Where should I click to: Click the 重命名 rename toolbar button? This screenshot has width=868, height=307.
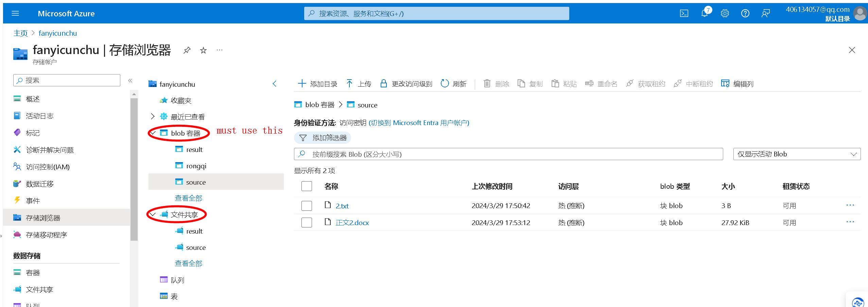coord(601,84)
